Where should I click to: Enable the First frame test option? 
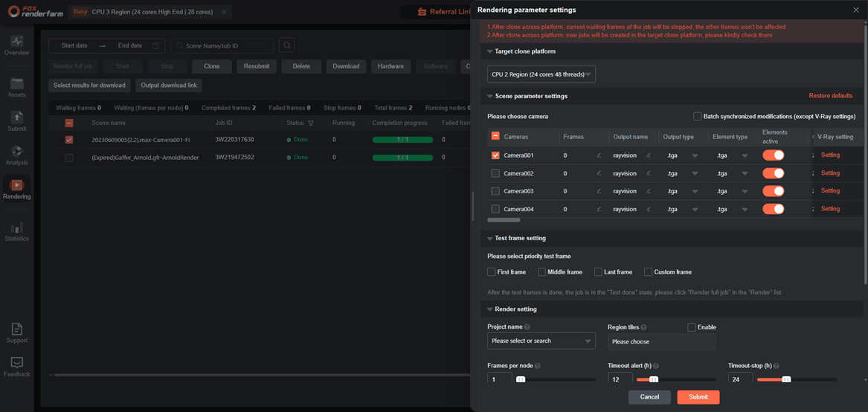[x=492, y=272]
